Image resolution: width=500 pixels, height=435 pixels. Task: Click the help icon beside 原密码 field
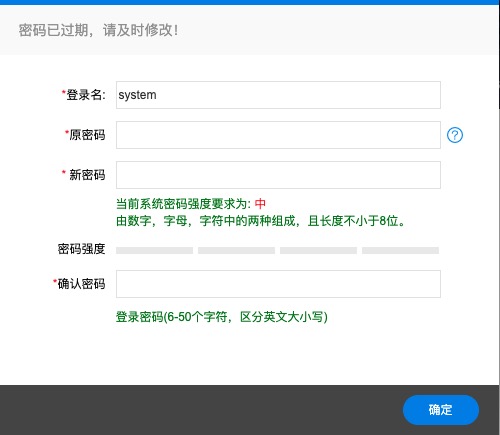click(x=455, y=135)
